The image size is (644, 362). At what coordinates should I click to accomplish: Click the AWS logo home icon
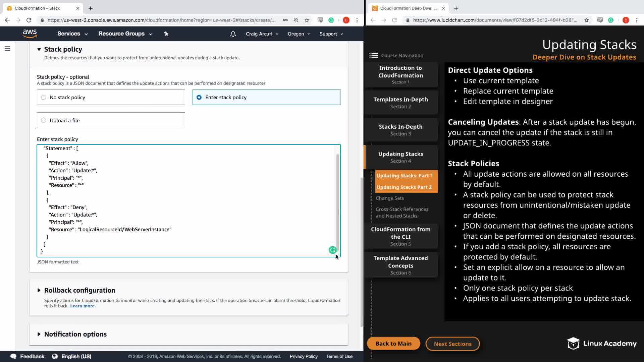click(x=30, y=34)
